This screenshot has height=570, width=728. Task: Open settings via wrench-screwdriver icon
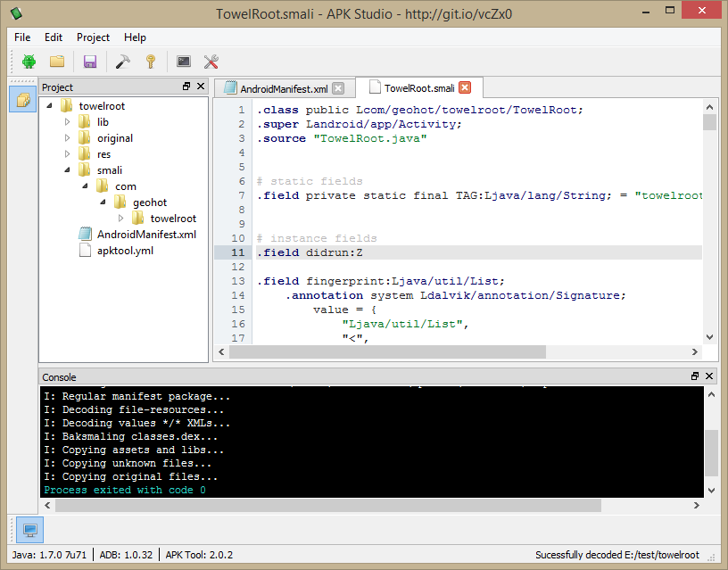(x=211, y=62)
